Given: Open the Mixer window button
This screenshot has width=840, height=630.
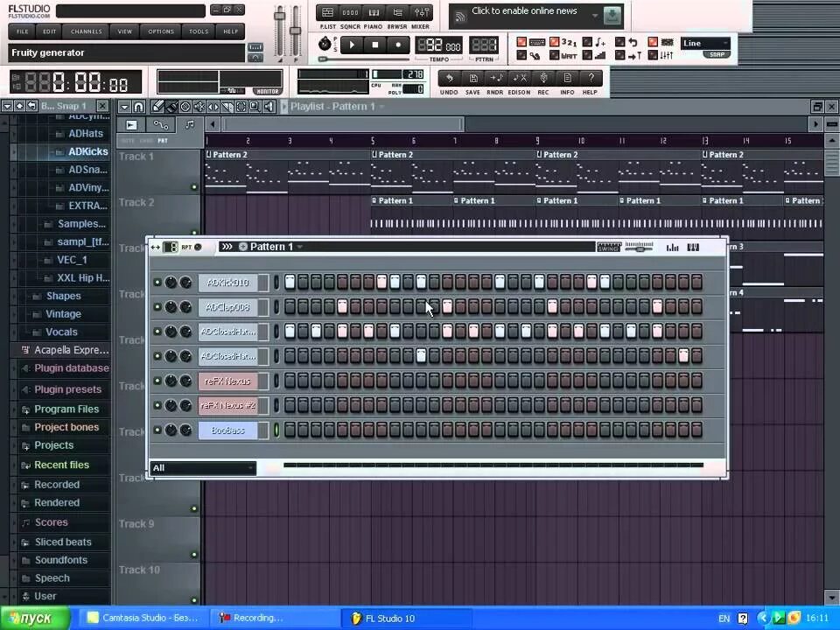Looking at the screenshot, I should click(421, 12).
